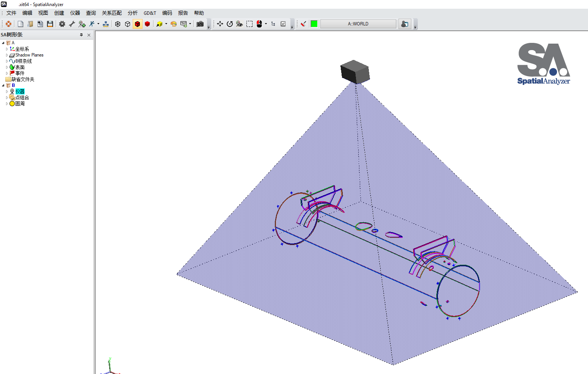
Task: Click the wrench tool icon
Action: (x=72, y=24)
